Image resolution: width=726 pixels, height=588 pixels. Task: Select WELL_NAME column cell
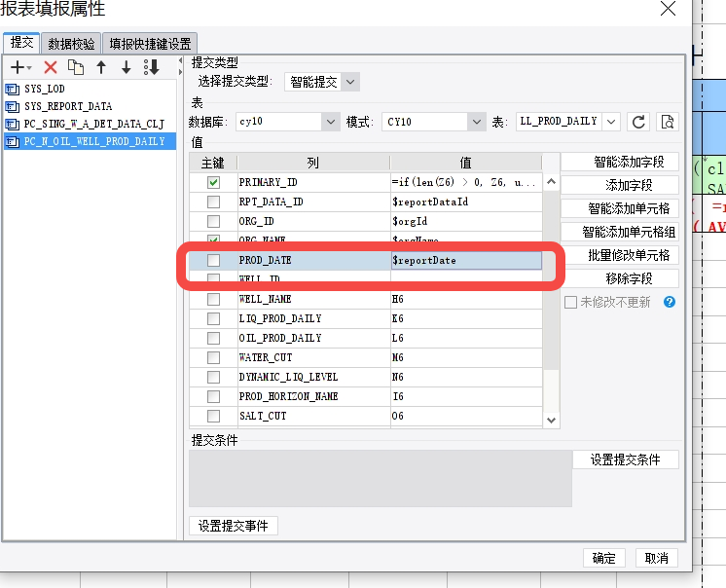pyautogui.click(x=313, y=299)
